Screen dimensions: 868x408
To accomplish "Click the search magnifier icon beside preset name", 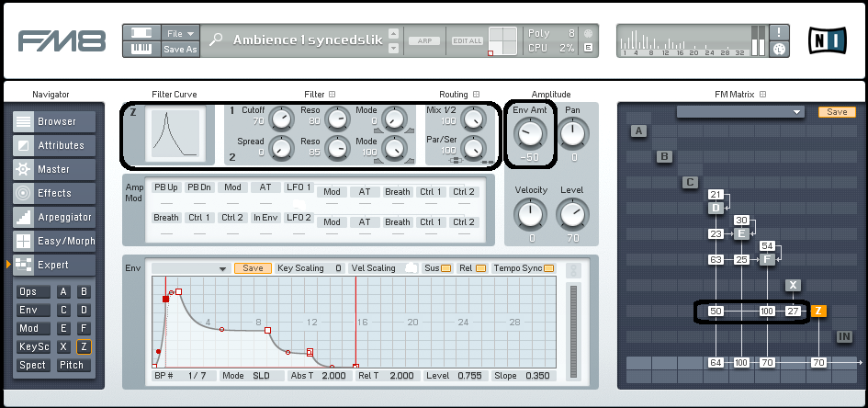I will pos(216,40).
